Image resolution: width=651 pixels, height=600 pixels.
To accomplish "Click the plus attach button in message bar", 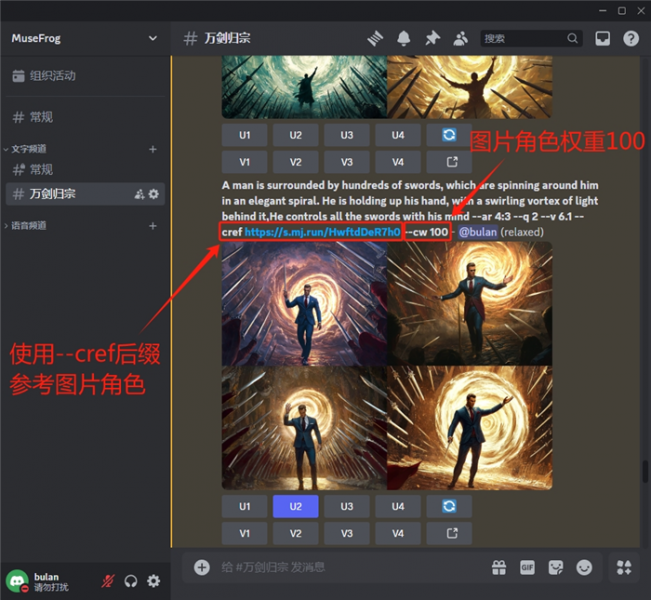I will pyautogui.click(x=202, y=567).
